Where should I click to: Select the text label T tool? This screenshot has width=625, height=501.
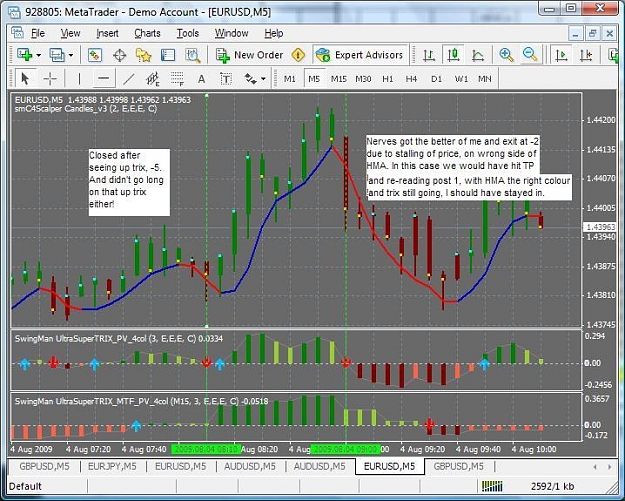tap(226, 79)
